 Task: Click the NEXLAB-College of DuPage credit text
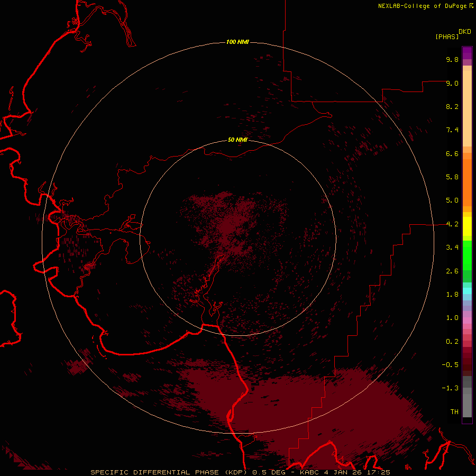pyautogui.click(x=423, y=6)
